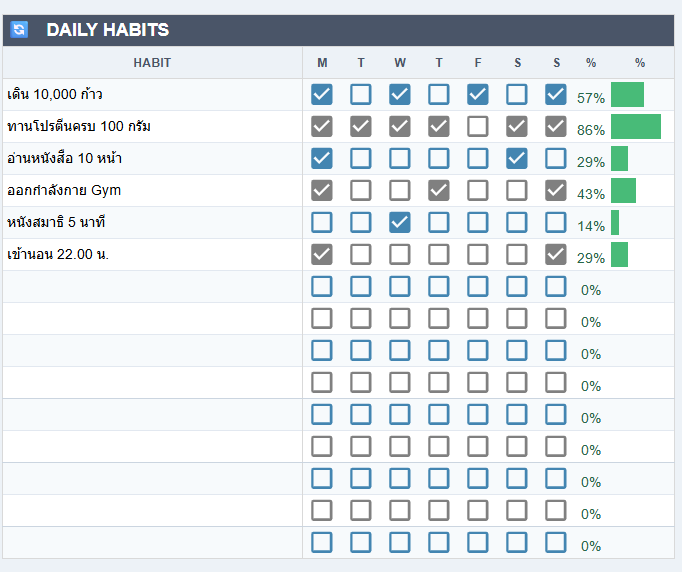Click the 57% progress bar for walking
Image resolution: width=682 pixels, height=572 pixels.
627,95
